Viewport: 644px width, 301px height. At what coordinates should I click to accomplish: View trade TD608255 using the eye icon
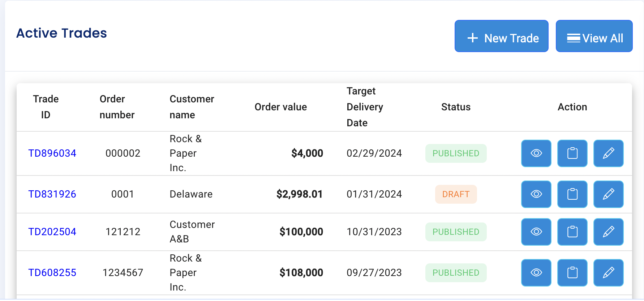(536, 273)
